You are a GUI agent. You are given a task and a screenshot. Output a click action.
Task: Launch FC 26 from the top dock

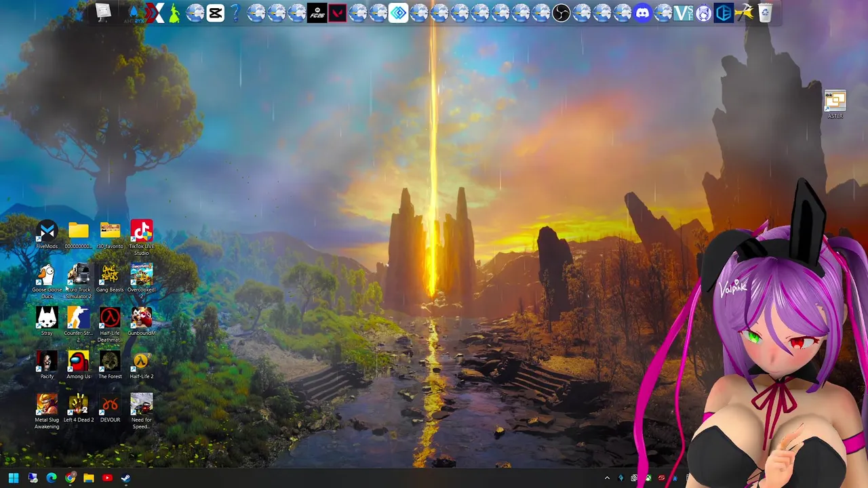pyautogui.click(x=317, y=13)
